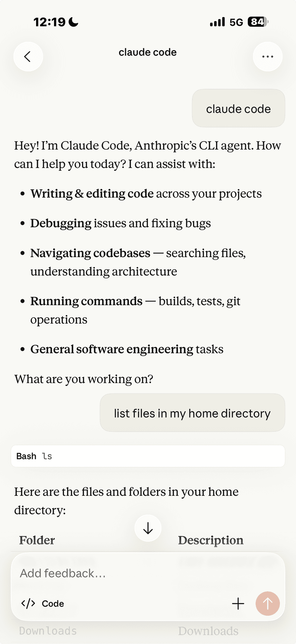
Task: Tap the "claude code" user message bubble
Action: (x=238, y=108)
